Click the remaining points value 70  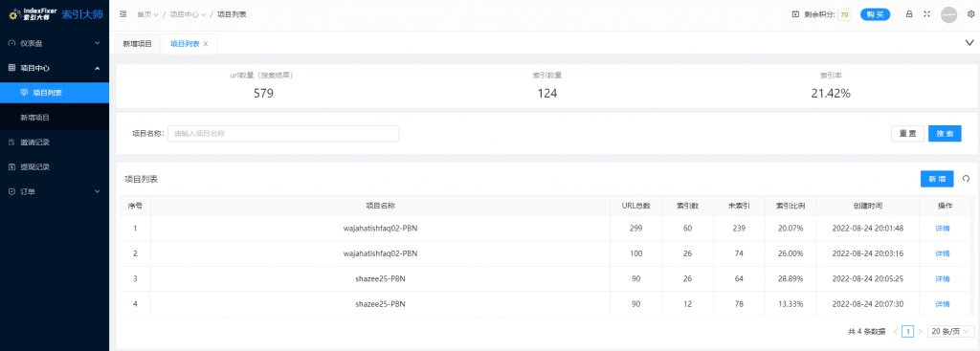click(844, 14)
